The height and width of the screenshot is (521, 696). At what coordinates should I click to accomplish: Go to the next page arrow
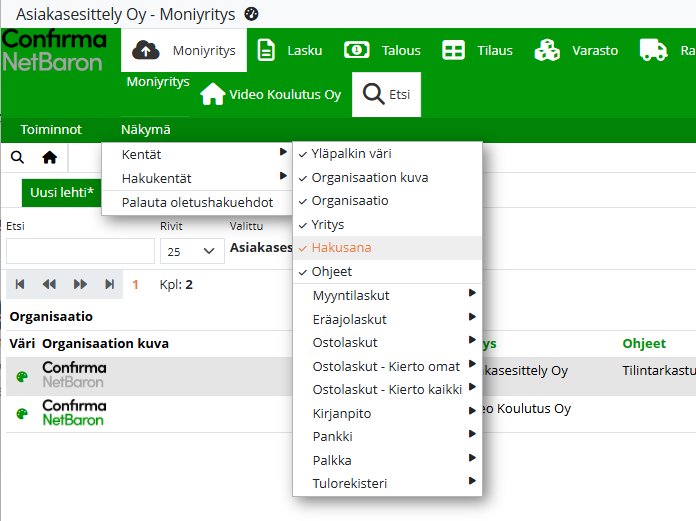coord(80,284)
